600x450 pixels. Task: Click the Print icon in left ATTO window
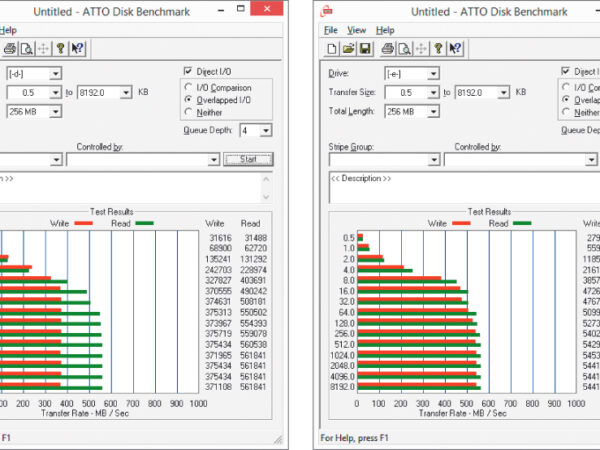click(x=10, y=48)
